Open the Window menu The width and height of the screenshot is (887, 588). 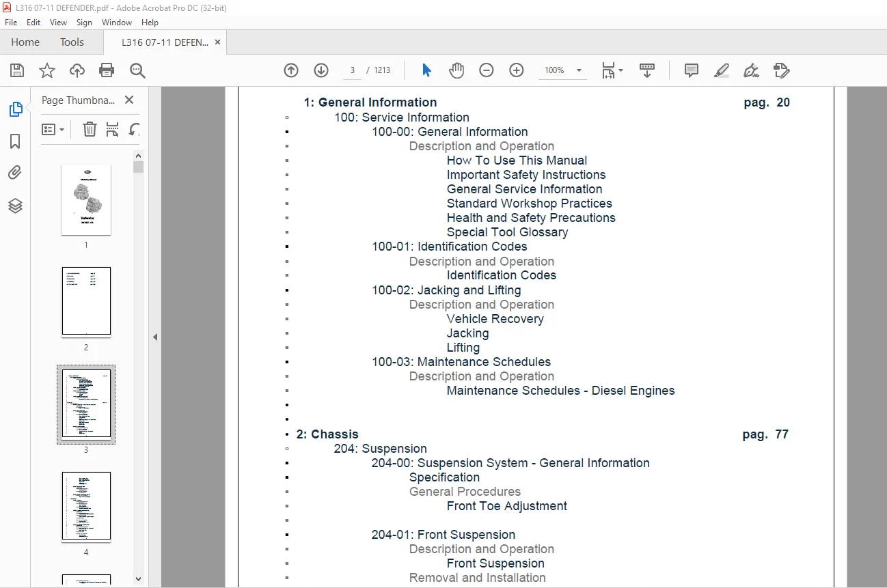pyautogui.click(x=117, y=23)
